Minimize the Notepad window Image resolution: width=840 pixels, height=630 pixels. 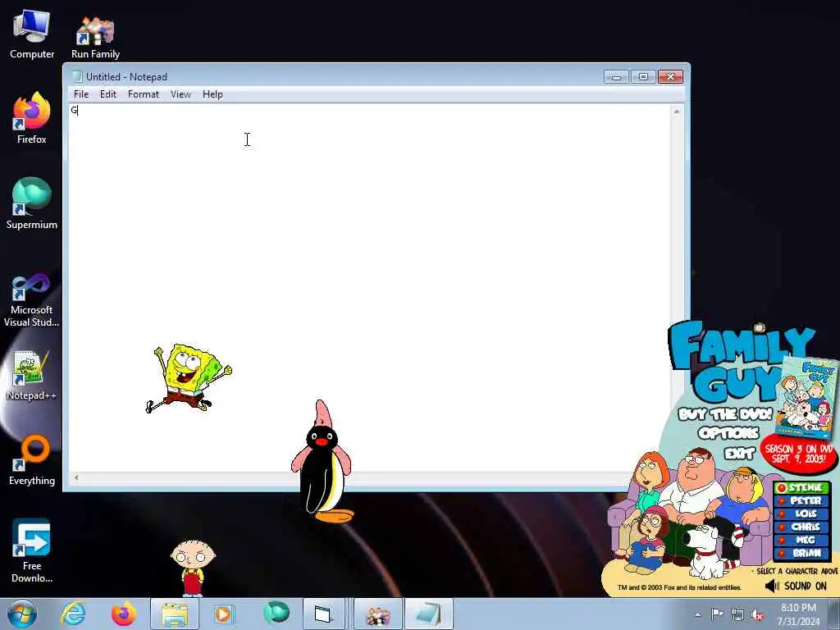[x=616, y=77]
